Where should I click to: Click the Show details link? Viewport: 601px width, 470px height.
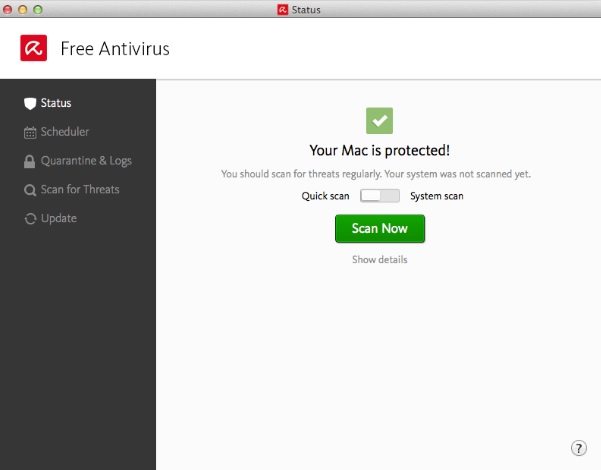pyautogui.click(x=380, y=260)
